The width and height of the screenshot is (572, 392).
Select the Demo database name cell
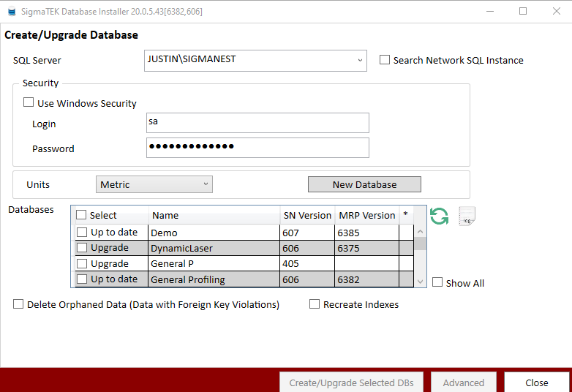coord(214,233)
